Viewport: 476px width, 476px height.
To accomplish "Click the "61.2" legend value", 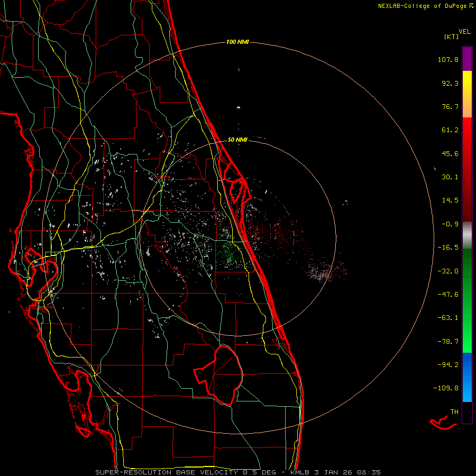I will coord(450,130).
